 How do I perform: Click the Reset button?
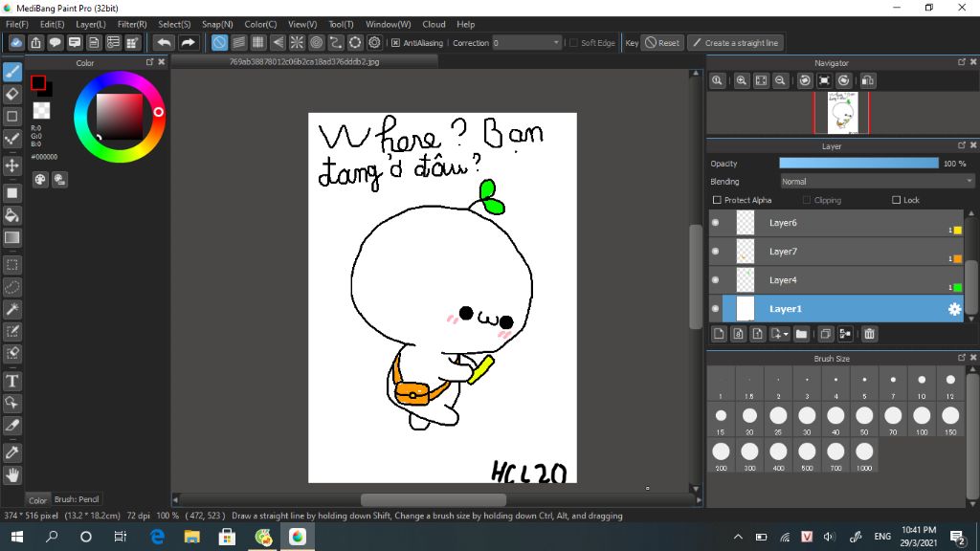[x=662, y=43]
